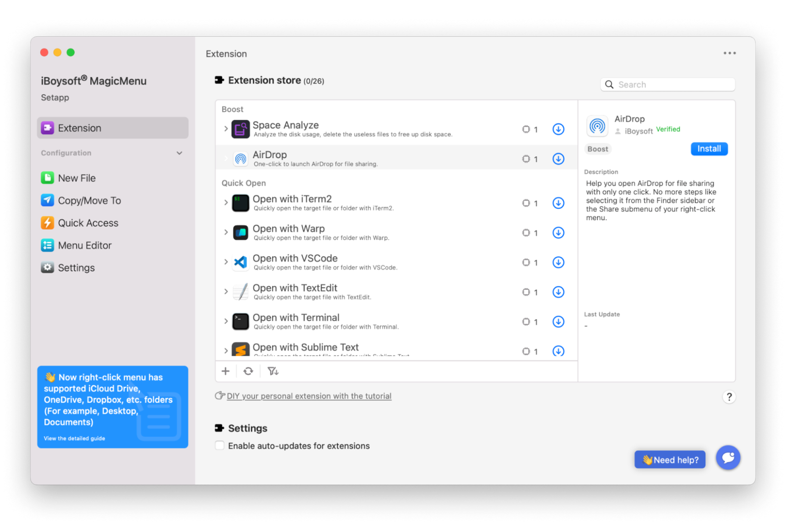Refresh the extension list
Viewport: 786px width, 532px height.
(x=248, y=371)
